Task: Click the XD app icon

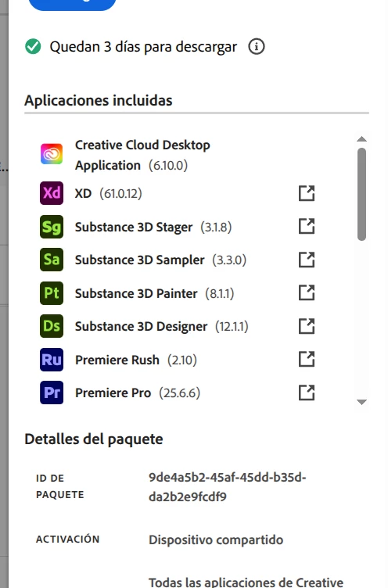Action: [52, 193]
